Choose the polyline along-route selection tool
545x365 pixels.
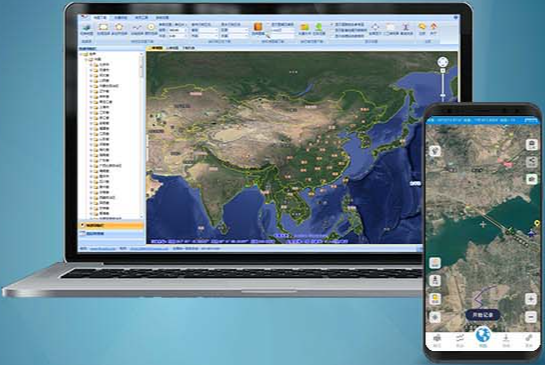pyautogui.click(x=137, y=29)
